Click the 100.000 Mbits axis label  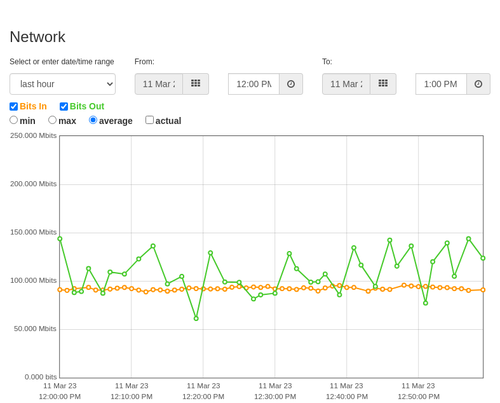coord(33,281)
